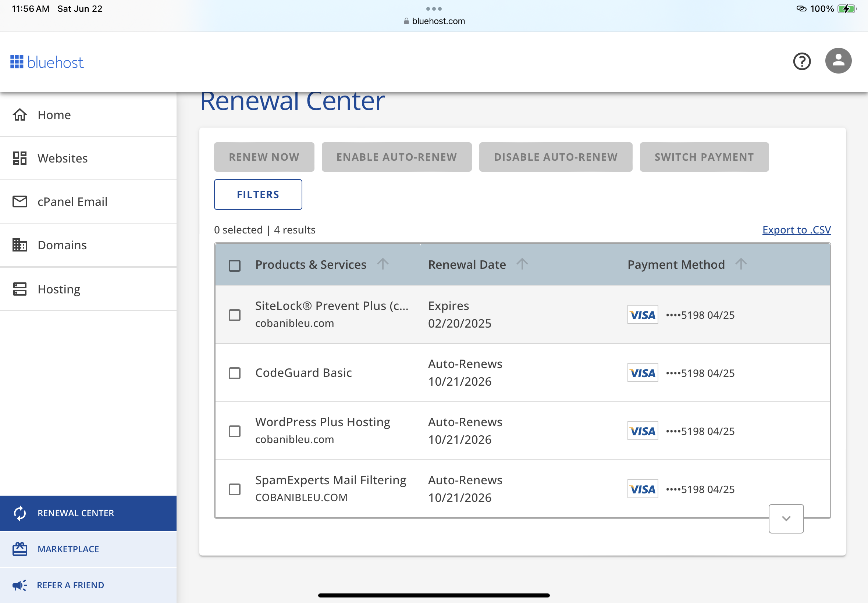This screenshot has height=603, width=868.
Task: Check the SiteLock Prevent Plus row checkbox
Action: 235,315
